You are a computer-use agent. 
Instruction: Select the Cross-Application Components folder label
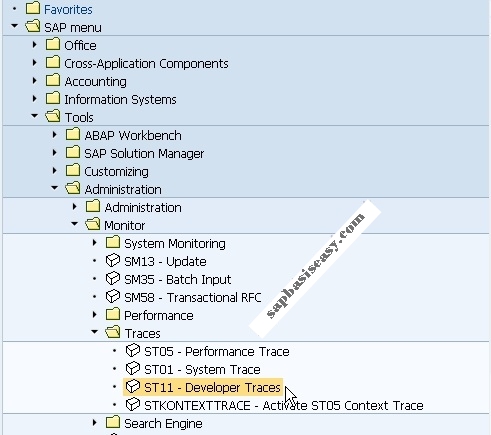(x=146, y=64)
